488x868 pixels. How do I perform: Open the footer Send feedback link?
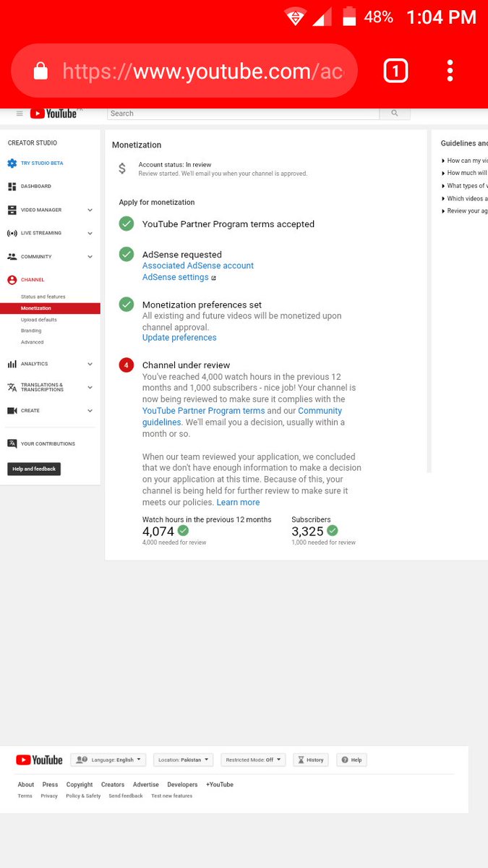[x=126, y=796]
